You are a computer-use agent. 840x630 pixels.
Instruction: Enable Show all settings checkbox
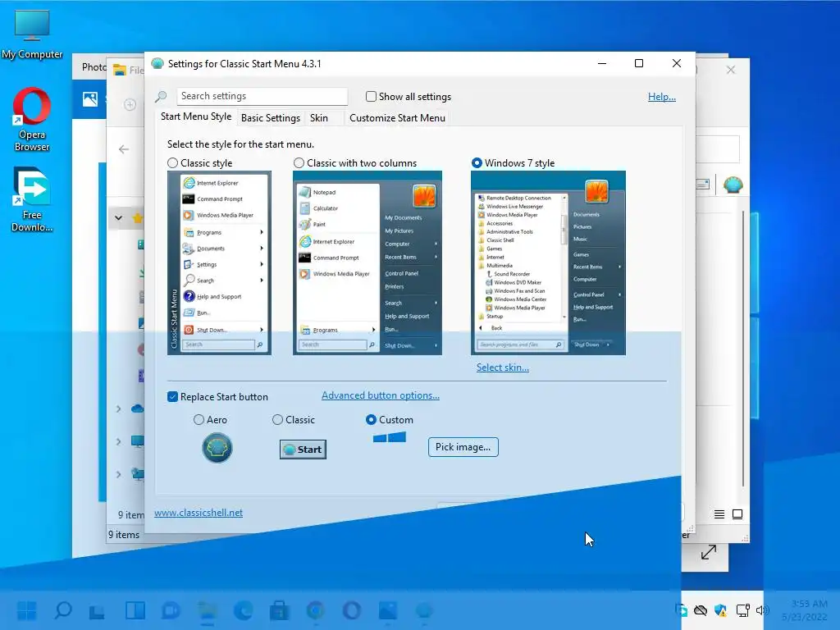(371, 97)
